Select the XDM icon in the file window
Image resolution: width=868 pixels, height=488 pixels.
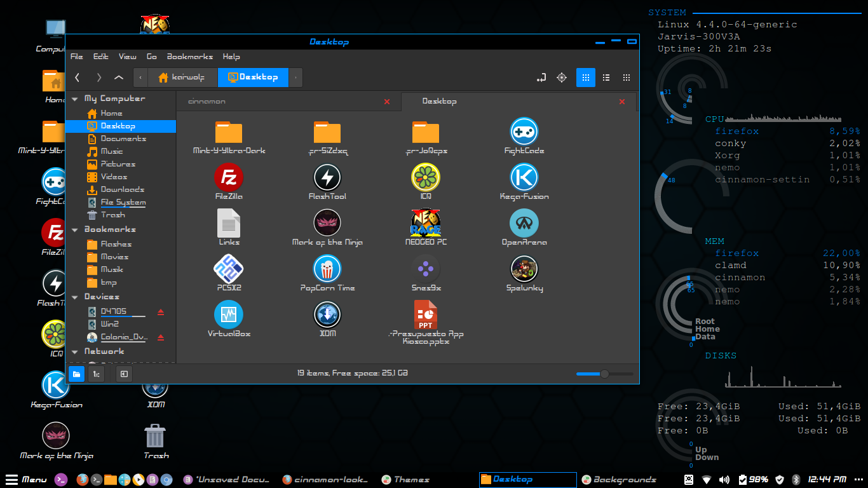[327, 315]
